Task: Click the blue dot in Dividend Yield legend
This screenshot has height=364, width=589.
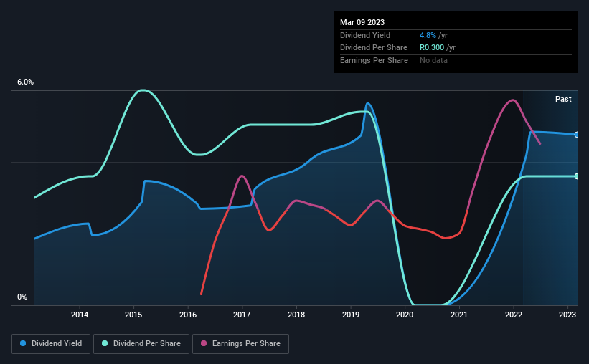Action: point(23,343)
